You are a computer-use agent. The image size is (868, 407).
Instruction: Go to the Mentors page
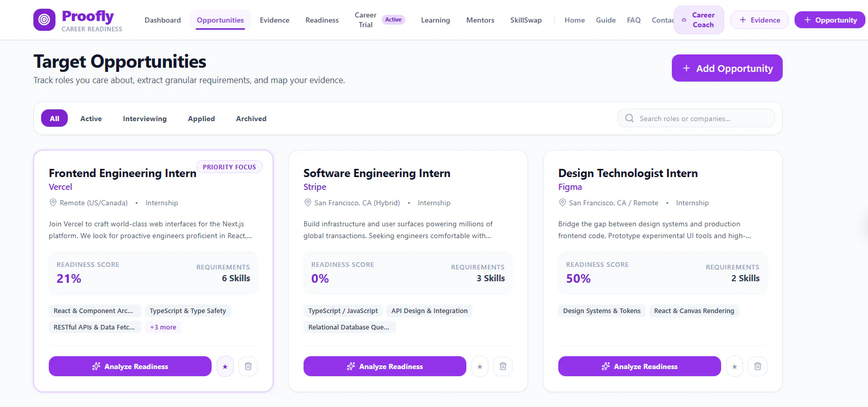click(x=480, y=20)
